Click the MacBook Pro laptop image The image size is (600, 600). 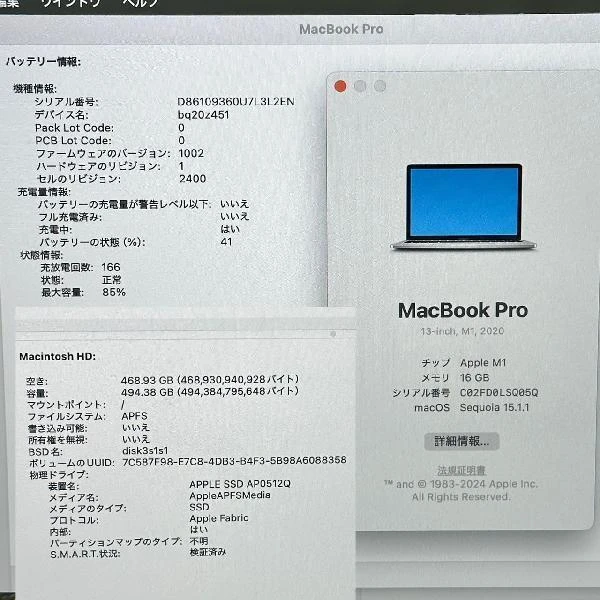tap(463, 207)
